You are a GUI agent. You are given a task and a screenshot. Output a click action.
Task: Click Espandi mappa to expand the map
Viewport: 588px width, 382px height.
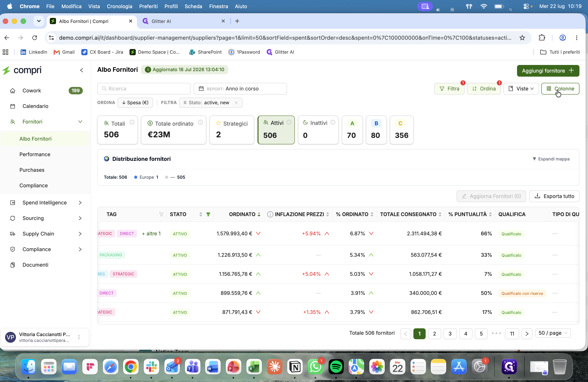tap(551, 159)
